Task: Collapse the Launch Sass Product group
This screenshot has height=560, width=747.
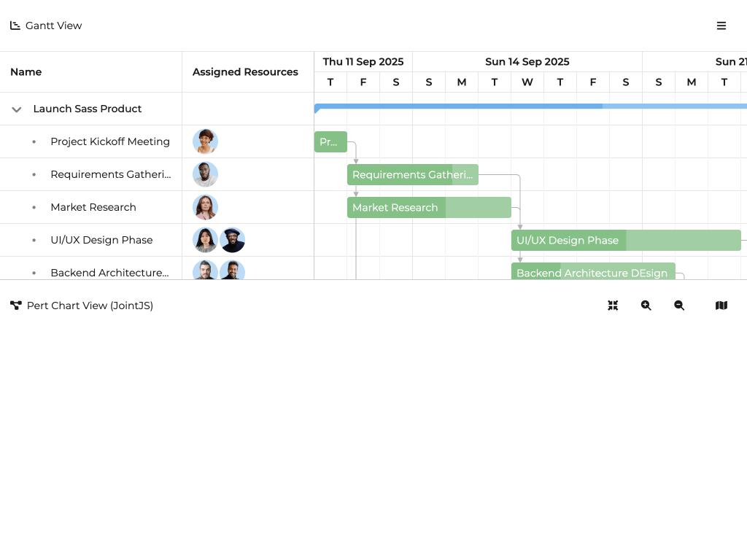Action: coord(16,109)
